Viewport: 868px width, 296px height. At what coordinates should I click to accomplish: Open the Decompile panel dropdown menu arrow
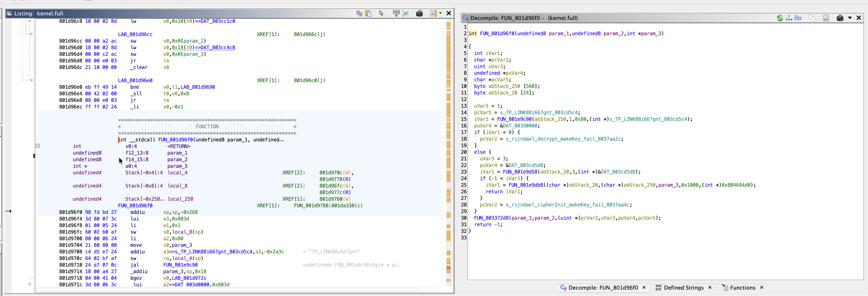tap(850, 18)
